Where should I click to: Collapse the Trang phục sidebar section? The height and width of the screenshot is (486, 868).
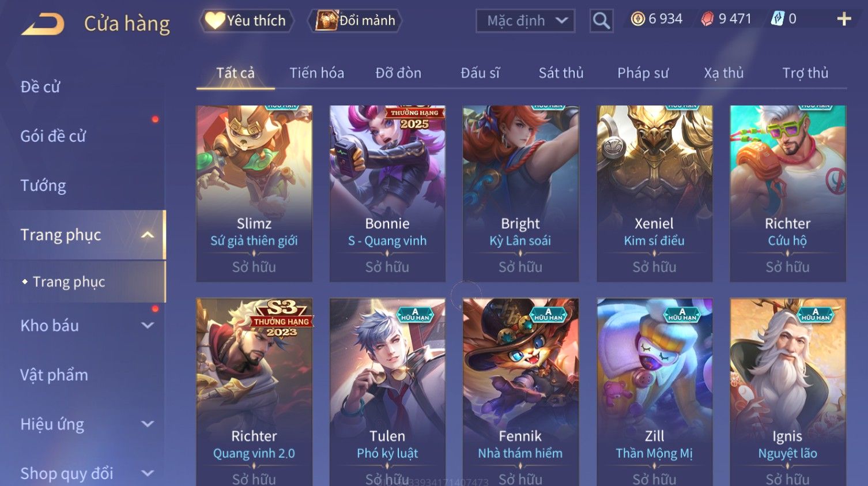point(148,235)
